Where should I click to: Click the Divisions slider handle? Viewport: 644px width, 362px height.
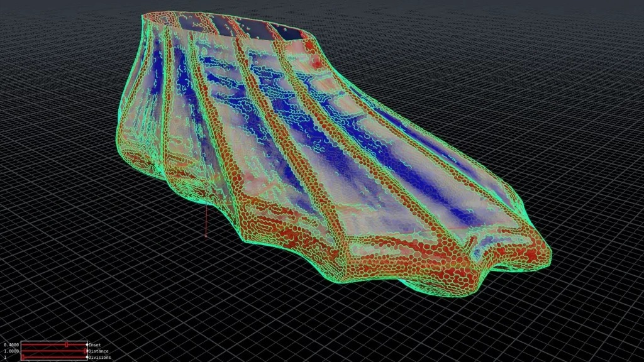[x=23, y=358]
